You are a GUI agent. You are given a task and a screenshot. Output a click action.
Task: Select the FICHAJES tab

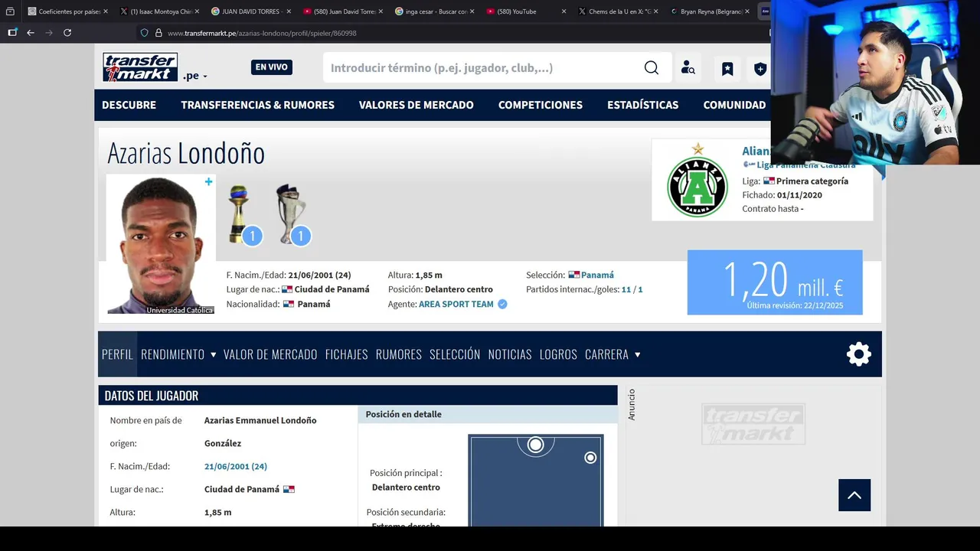(346, 354)
